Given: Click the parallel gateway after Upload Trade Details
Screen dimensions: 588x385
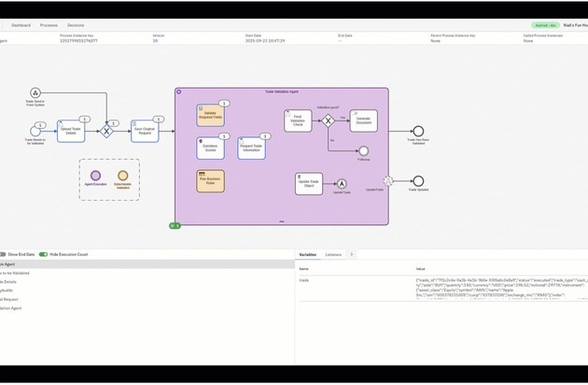Looking at the screenshot, I should pos(106,132).
